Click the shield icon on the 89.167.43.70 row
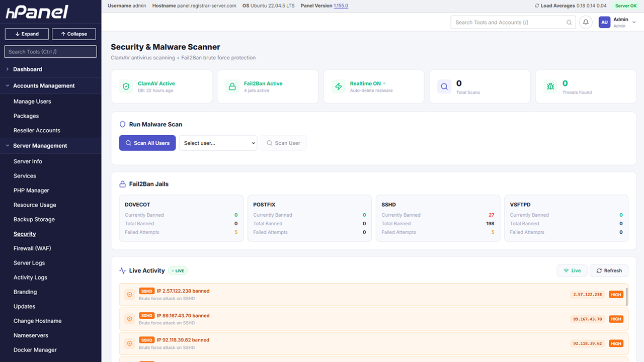Image resolution: width=644 pixels, height=362 pixels. coord(129,319)
